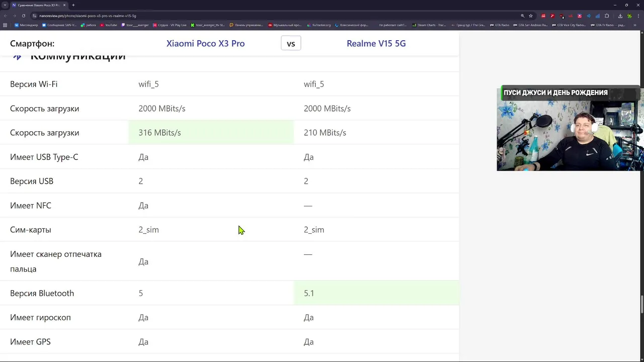Image resolution: width=644 pixels, height=362 pixels.
Task: Open the first red extension icon
Action: [x=543, y=16]
